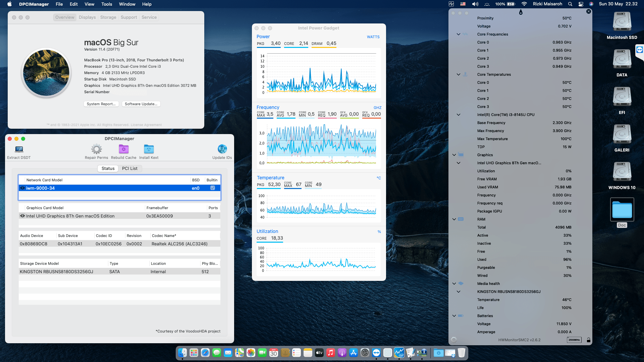Click the TeamViewer panel tab at screen edge
This screenshot has width=644, height=362.
(640, 50)
